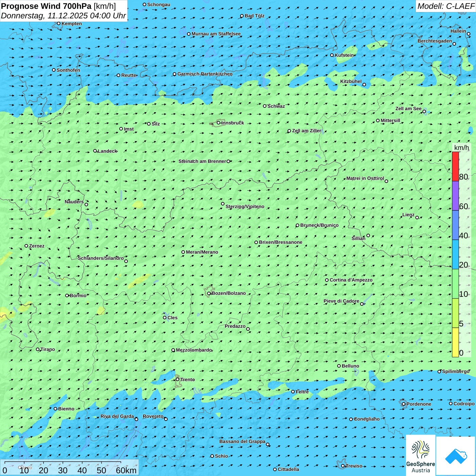Click the GeoSphere Austria logo
The height and width of the screenshot is (476, 476).
tap(421, 456)
